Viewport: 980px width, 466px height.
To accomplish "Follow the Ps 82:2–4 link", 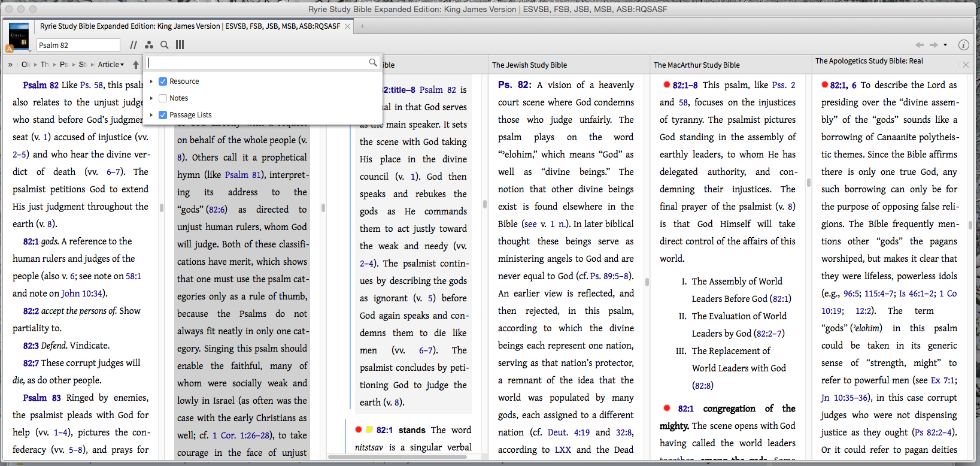I will [933, 432].
